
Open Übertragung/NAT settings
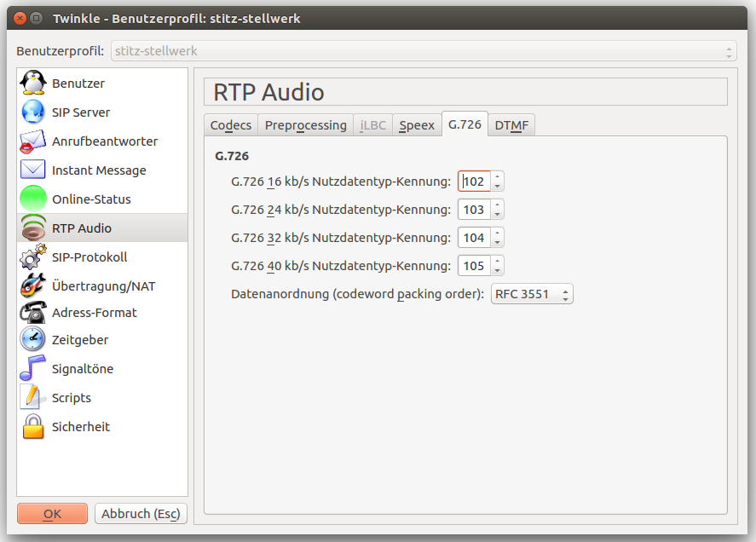[102, 285]
